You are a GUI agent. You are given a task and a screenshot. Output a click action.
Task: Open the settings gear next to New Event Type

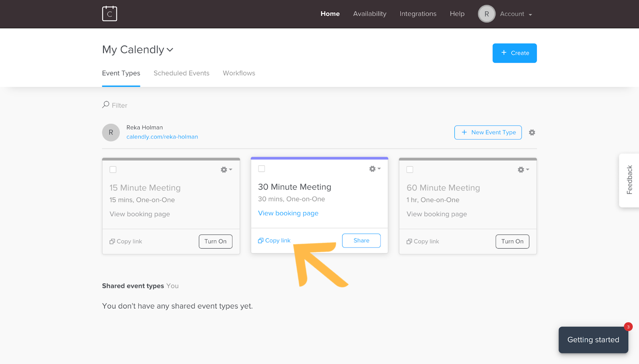click(x=532, y=132)
